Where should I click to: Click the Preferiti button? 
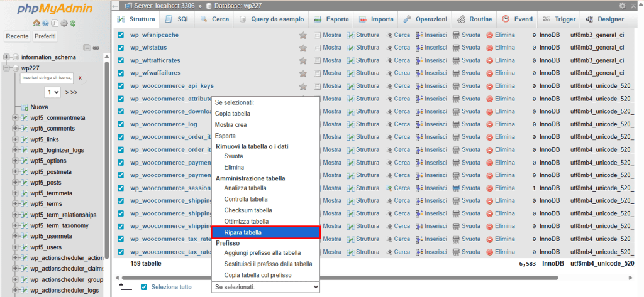[45, 36]
